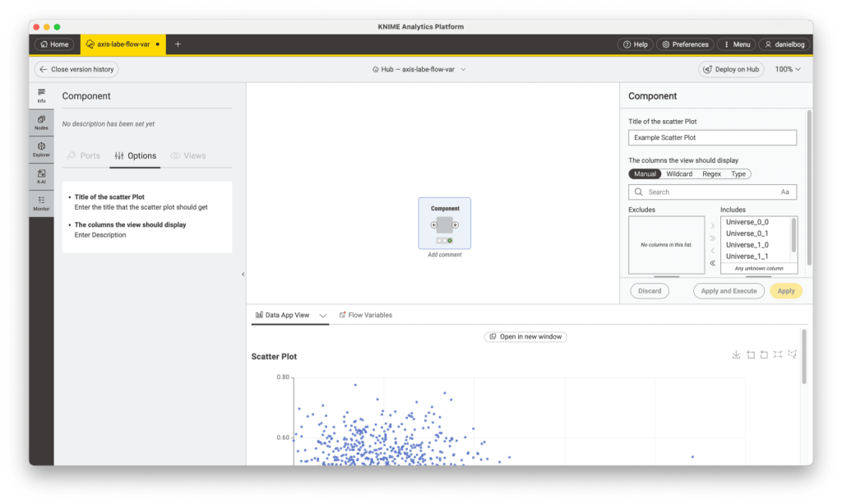Open the Nodes repository panel
842x504 pixels.
point(41,123)
